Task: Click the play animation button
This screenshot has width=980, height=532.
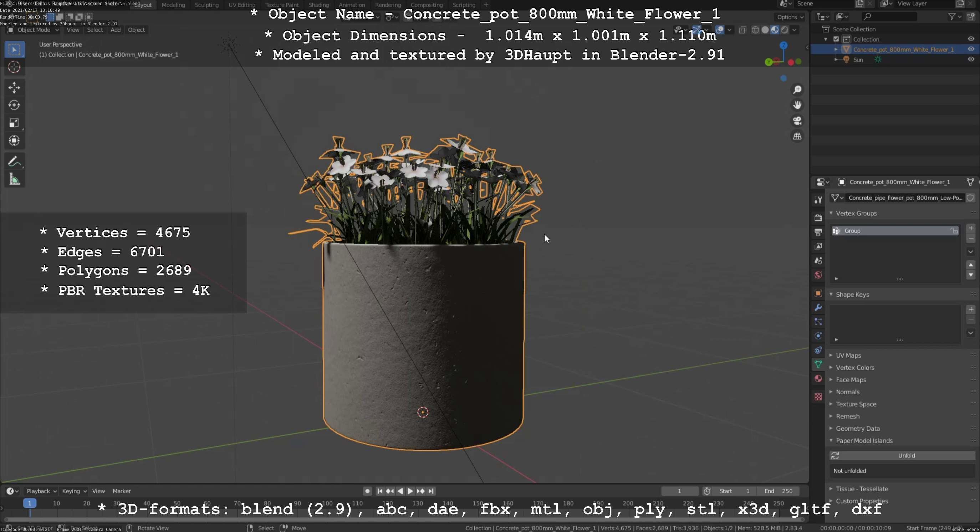Action: click(410, 491)
